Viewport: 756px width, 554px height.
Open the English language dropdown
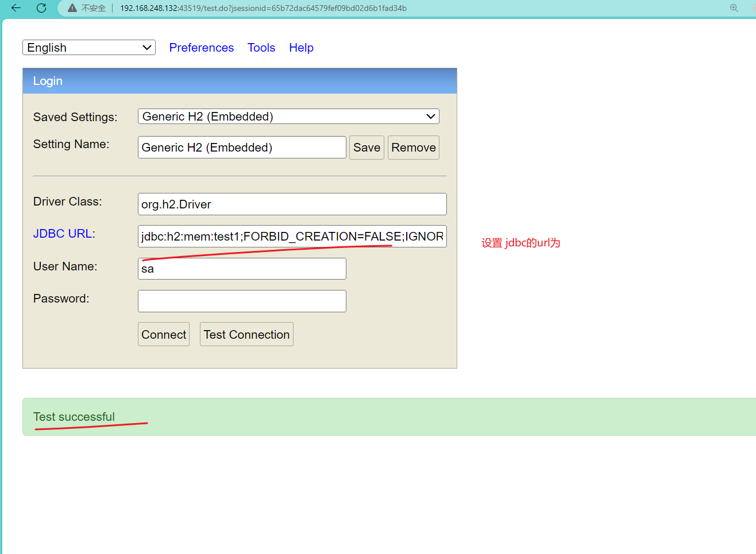89,48
